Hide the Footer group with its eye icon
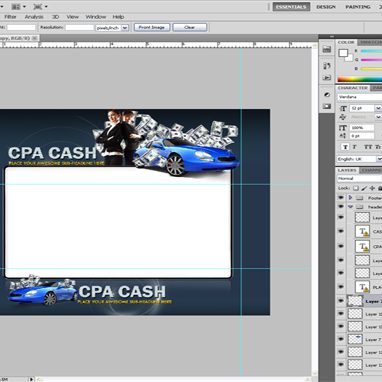Screen dimensions: 382x382 (x=341, y=198)
